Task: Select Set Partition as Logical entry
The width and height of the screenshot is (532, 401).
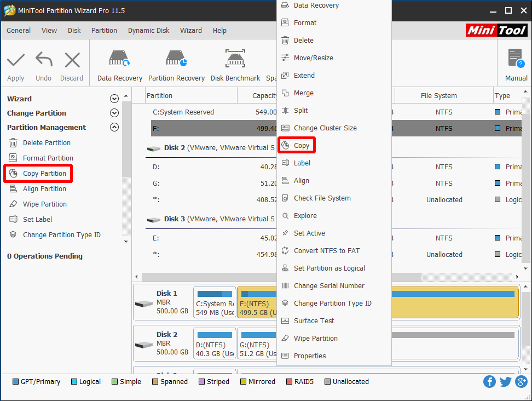Action: click(x=334, y=268)
